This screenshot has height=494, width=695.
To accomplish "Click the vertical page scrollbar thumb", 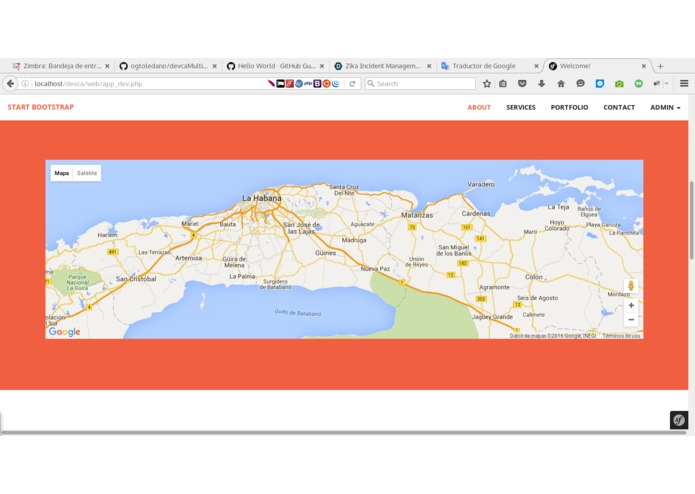I will 691,220.
